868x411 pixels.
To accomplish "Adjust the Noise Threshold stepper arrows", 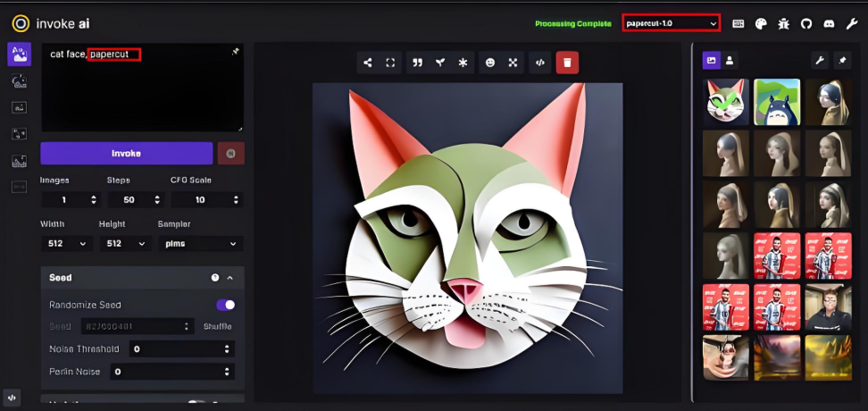I will (x=227, y=349).
